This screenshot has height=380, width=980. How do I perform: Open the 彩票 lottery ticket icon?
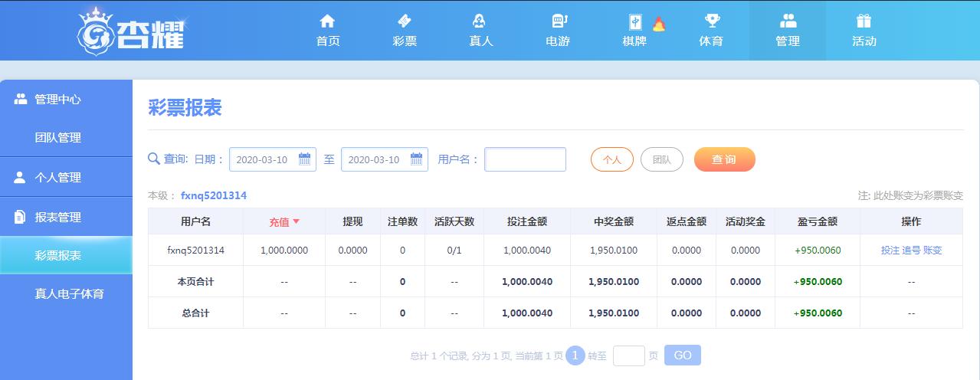coord(405,21)
